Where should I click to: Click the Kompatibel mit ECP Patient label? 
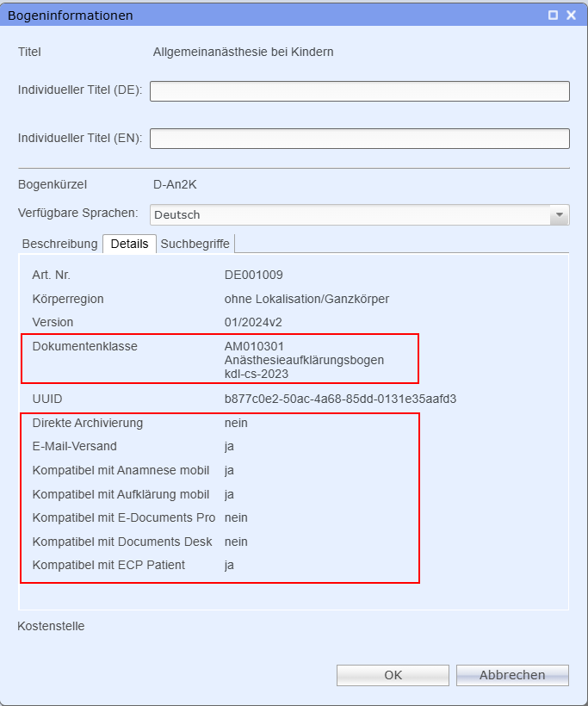[x=108, y=565]
